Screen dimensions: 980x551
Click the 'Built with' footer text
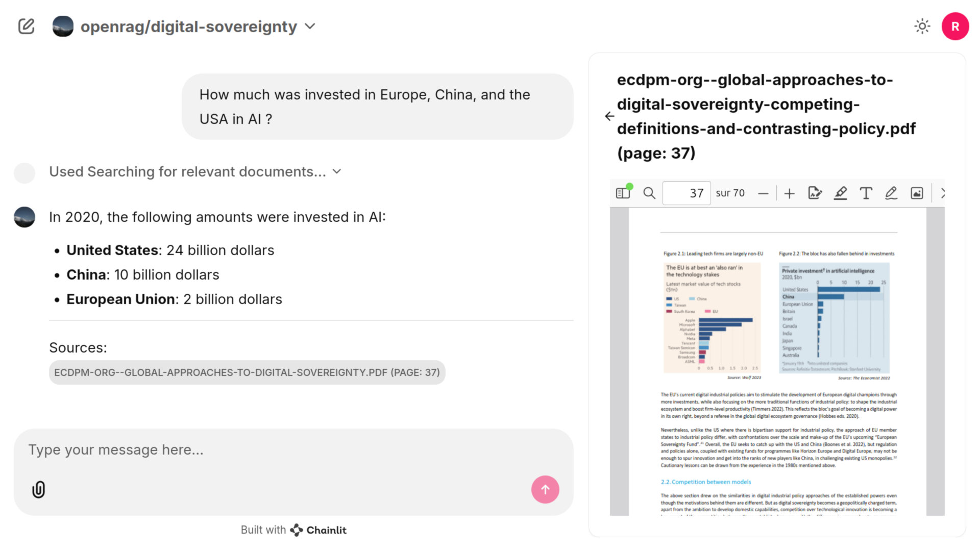coord(263,530)
